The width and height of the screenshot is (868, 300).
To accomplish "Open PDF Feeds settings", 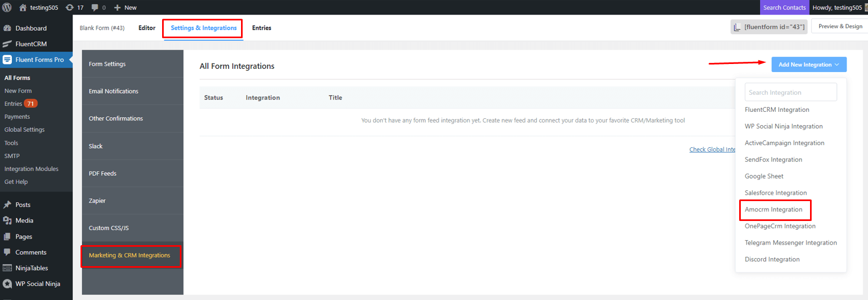I will point(133,174).
